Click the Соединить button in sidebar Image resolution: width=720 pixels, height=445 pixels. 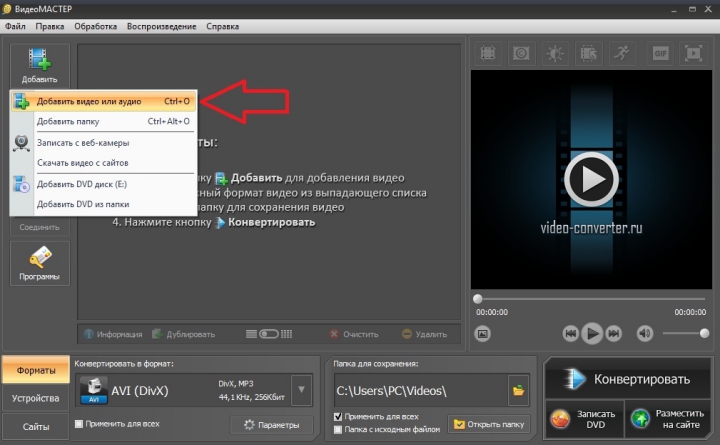39,227
